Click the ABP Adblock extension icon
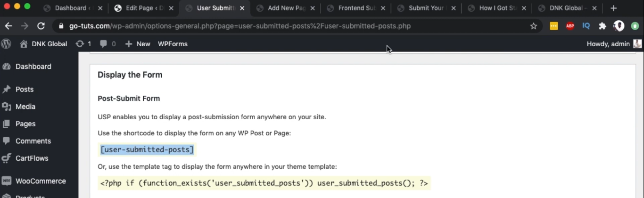Image resolution: width=644 pixels, height=198 pixels. click(570, 26)
